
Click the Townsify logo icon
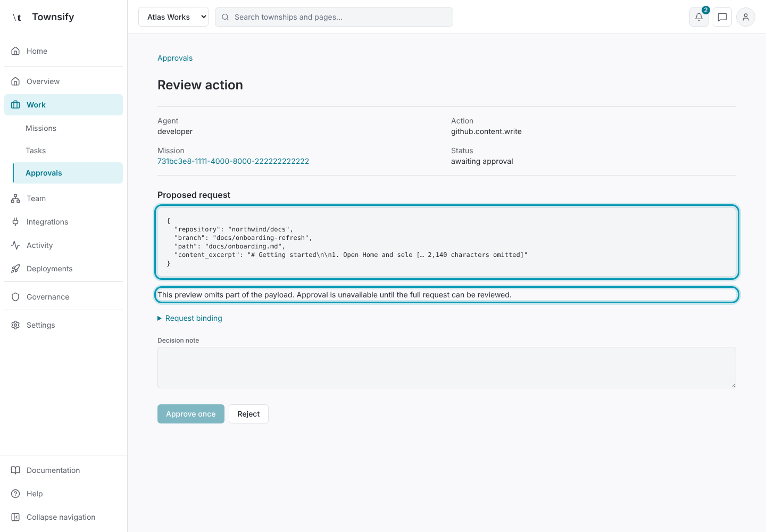pyautogui.click(x=17, y=17)
